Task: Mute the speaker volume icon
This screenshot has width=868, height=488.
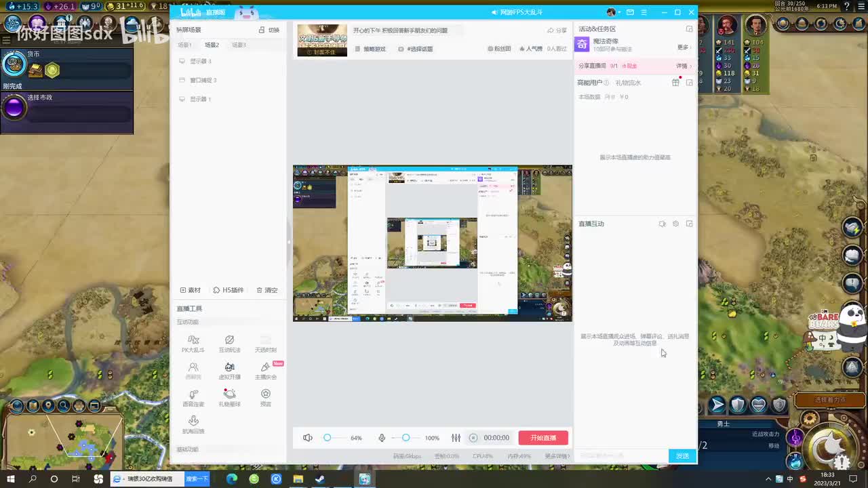Action: click(x=308, y=438)
